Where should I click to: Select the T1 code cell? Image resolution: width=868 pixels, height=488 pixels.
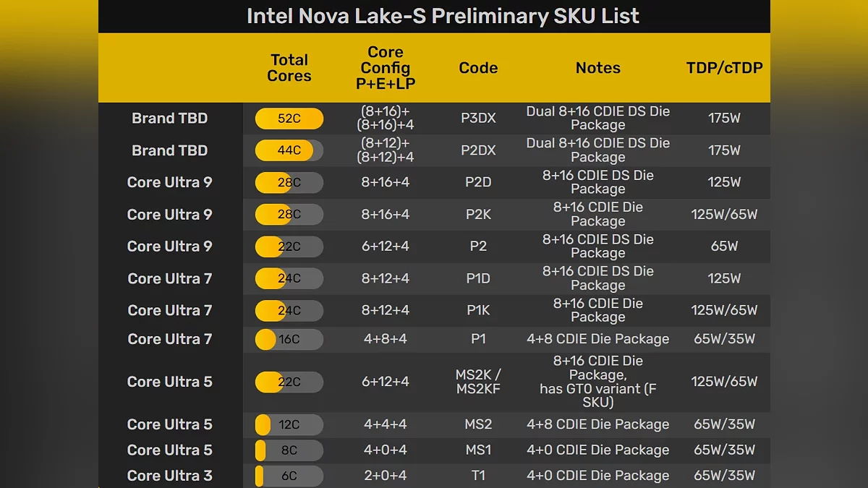478,476
